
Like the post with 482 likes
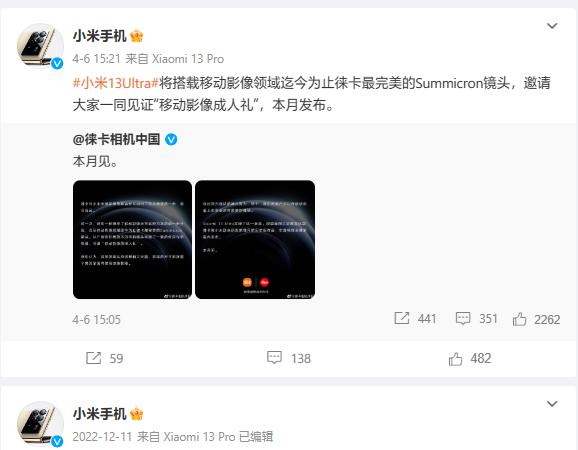pyautogui.click(x=455, y=358)
